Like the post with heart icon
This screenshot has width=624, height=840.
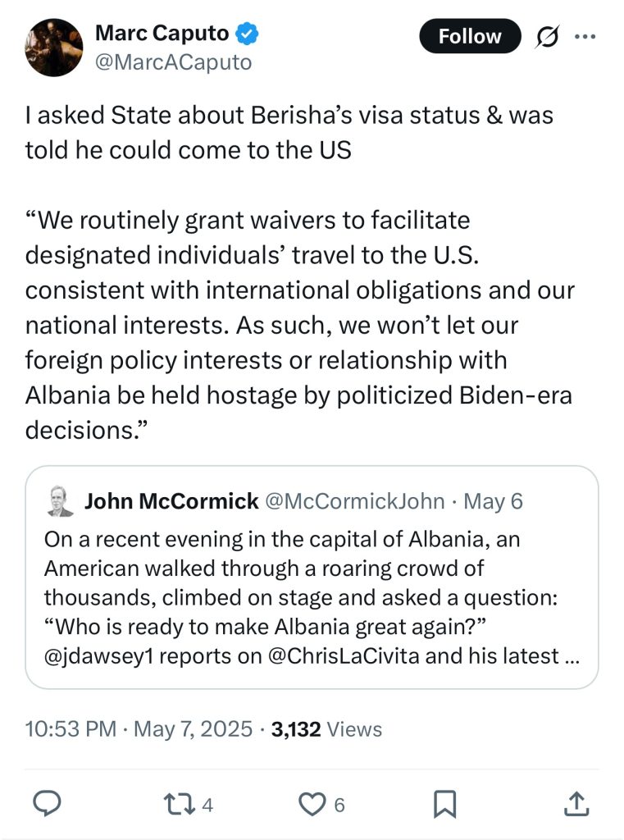(x=312, y=804)
